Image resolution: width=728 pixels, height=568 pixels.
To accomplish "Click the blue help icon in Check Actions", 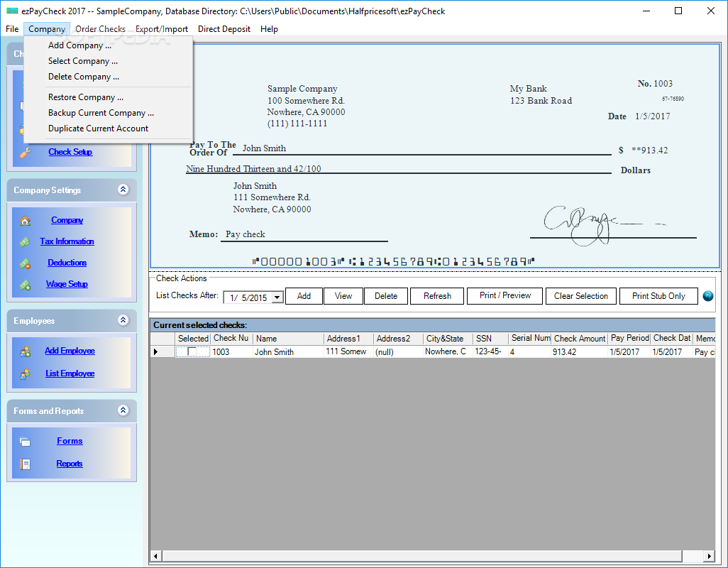I will [707, 296].
